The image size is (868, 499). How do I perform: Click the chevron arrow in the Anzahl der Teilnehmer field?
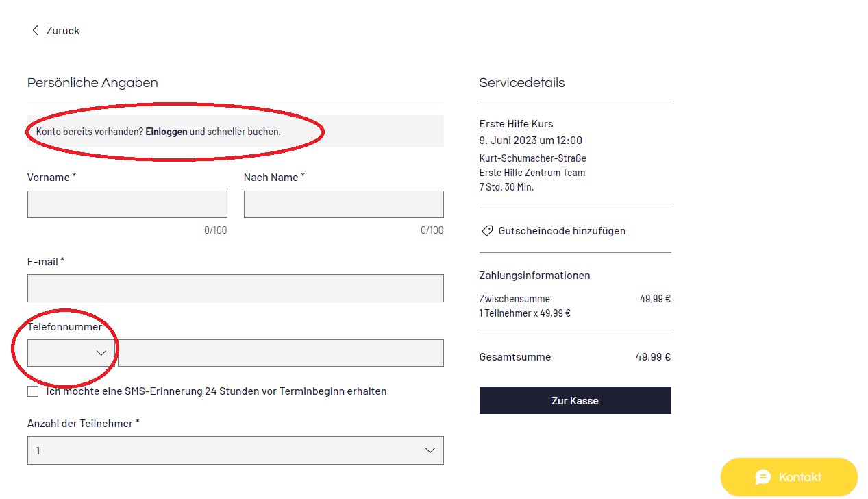pos(430,450)
